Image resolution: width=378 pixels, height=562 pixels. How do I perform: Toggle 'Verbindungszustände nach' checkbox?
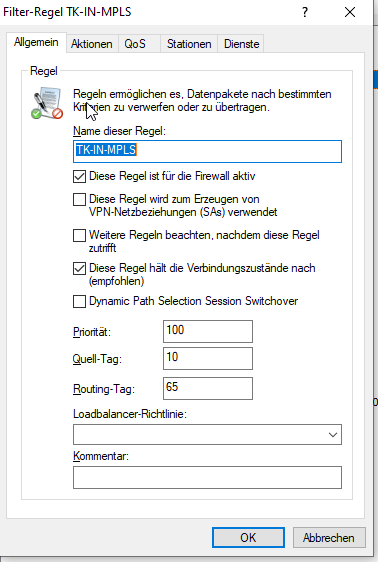click(x=79, y=268)
